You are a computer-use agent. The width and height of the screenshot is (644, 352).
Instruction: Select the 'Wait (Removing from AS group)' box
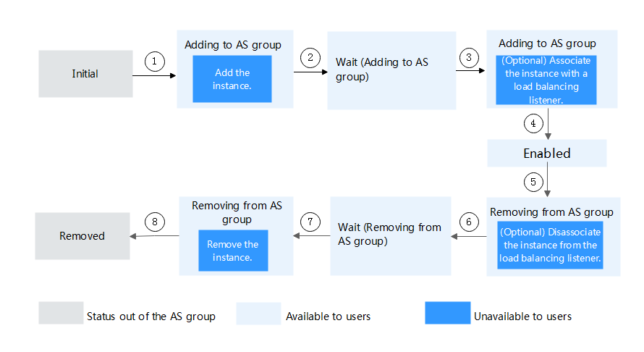390,236
